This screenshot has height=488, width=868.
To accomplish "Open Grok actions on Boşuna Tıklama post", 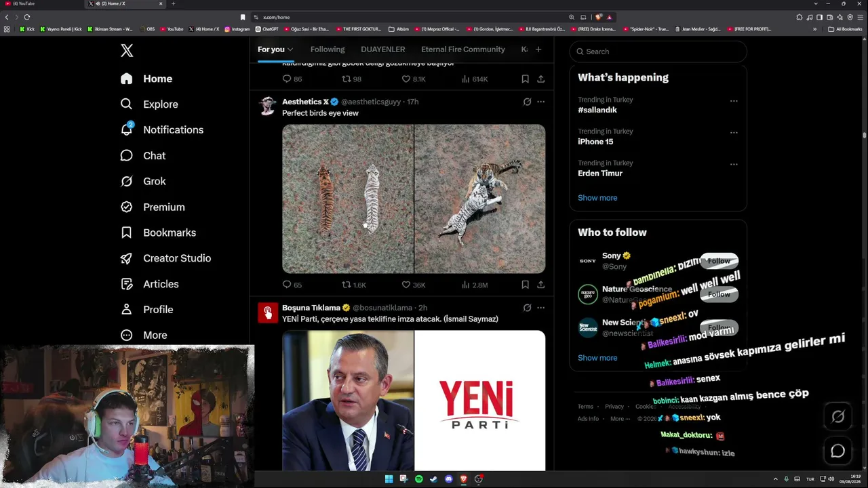I will (x=527, y=308).
